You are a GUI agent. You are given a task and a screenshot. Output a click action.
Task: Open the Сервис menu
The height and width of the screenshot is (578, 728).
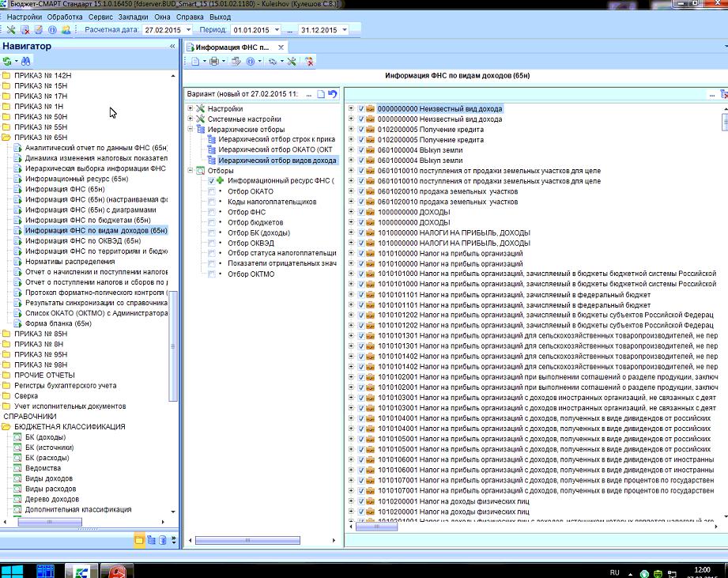100,17
